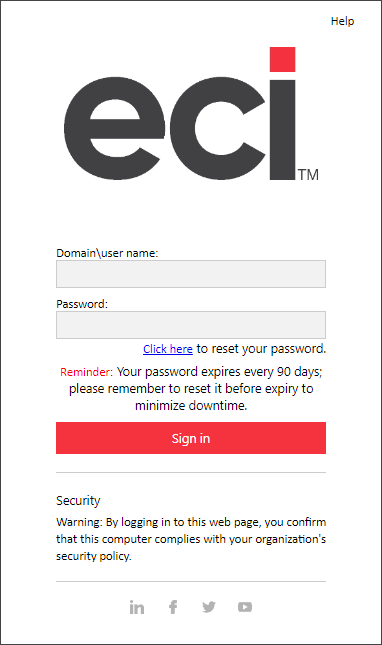Screen dimensions: 382x645
Task: Open the Twitter bird icon link
Action: coord(209,607)
